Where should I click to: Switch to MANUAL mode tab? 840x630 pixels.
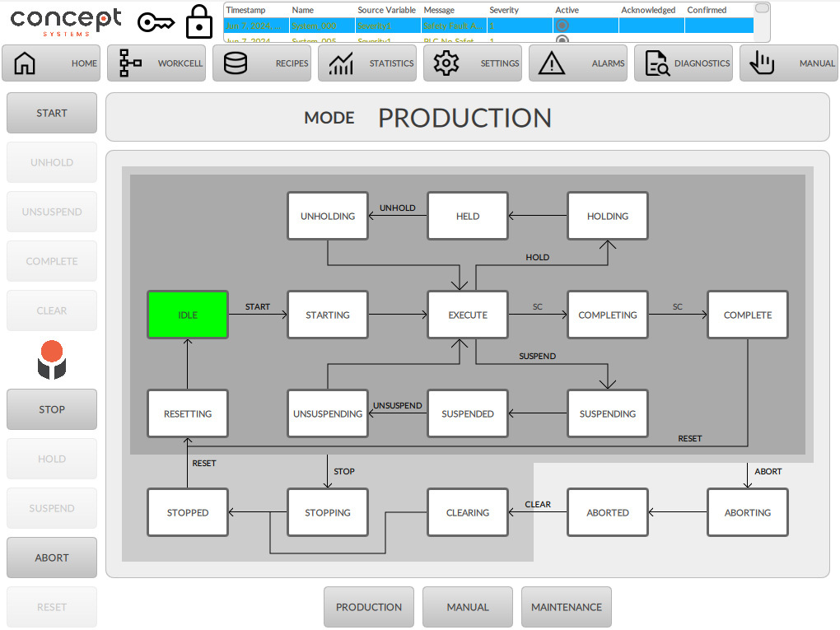click(x=468, y=607)
